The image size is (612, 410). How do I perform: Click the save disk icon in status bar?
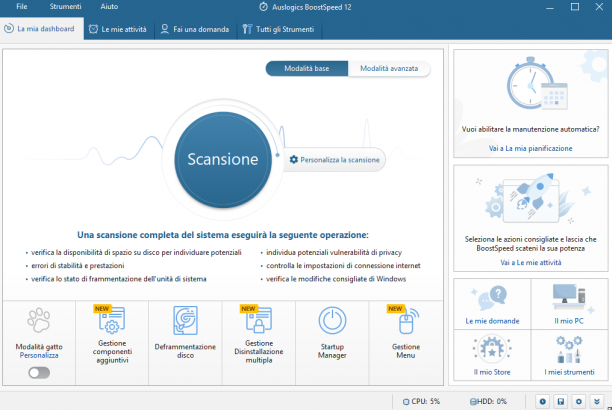(560, 401)
